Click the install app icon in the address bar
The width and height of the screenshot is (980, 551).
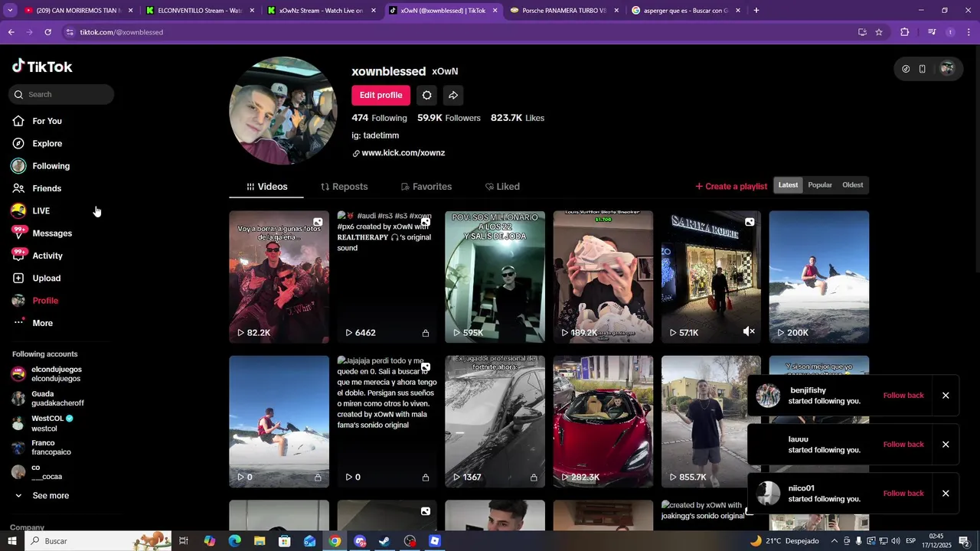point(862,32)
